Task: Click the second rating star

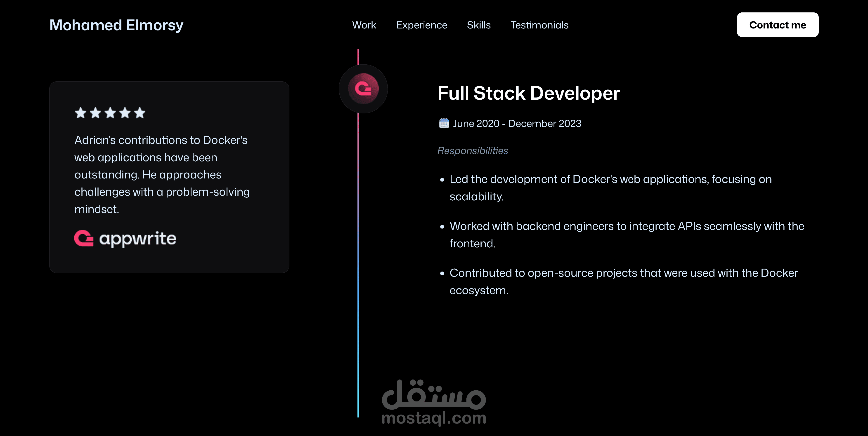Action: pos(95,113)
